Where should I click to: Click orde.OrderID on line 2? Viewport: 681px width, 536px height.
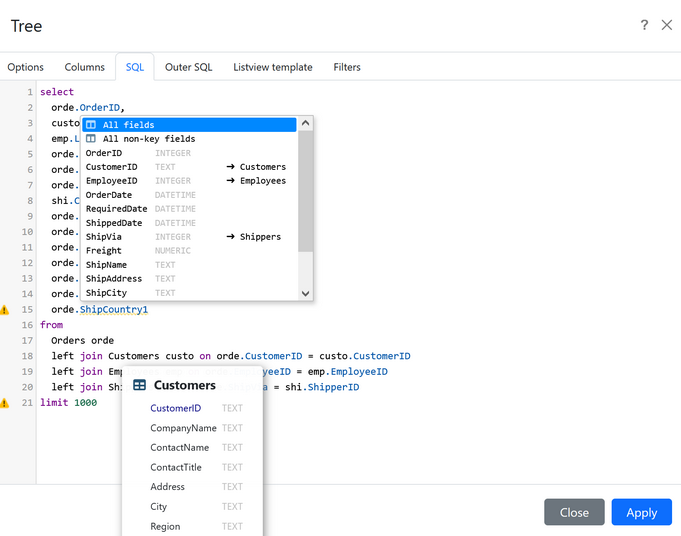coord(88,108)
